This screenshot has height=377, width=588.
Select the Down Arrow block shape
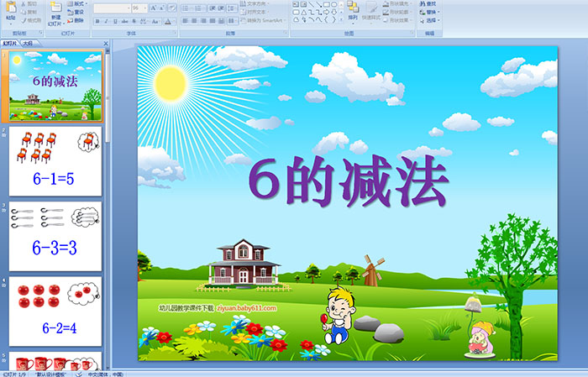(333, 12)
